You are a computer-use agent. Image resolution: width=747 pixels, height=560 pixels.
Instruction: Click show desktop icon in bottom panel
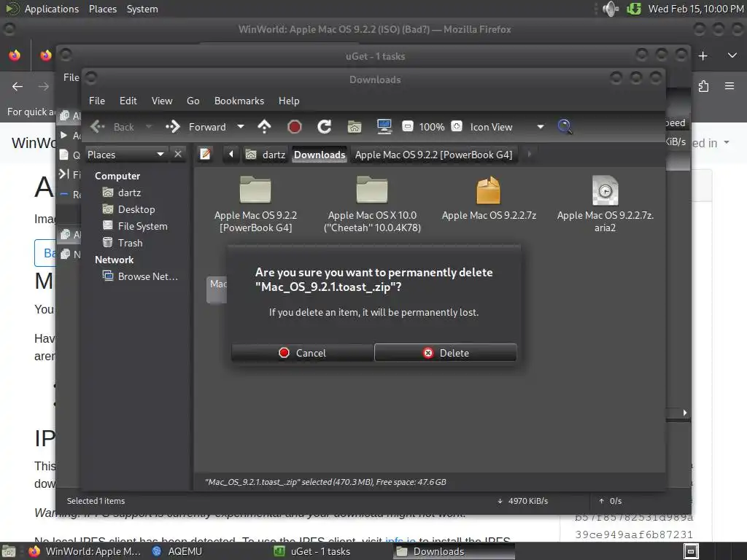tap(9, 551)
